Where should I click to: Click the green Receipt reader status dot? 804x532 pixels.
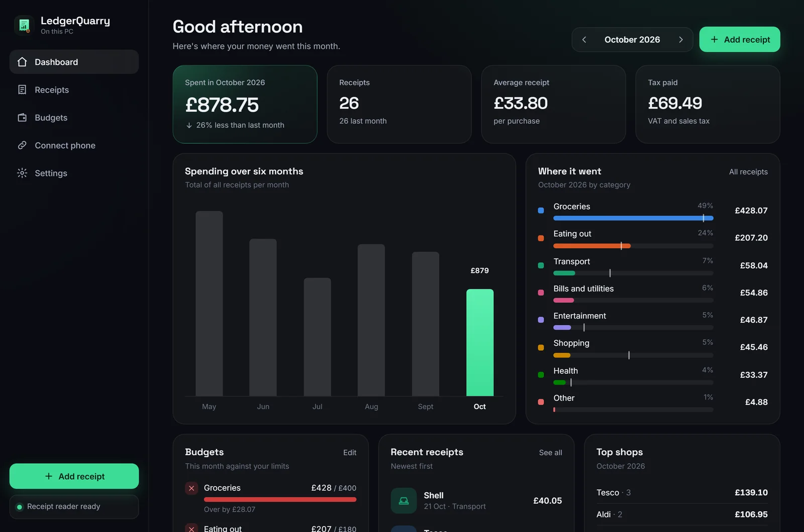[20, 507]
